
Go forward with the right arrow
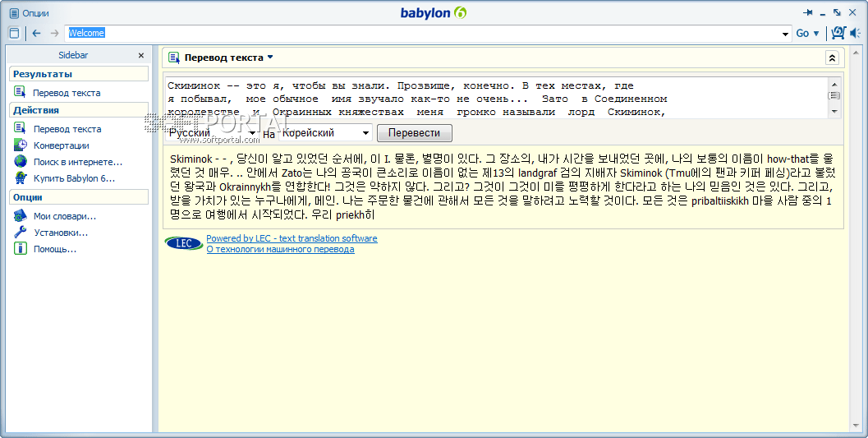(54, 33)
